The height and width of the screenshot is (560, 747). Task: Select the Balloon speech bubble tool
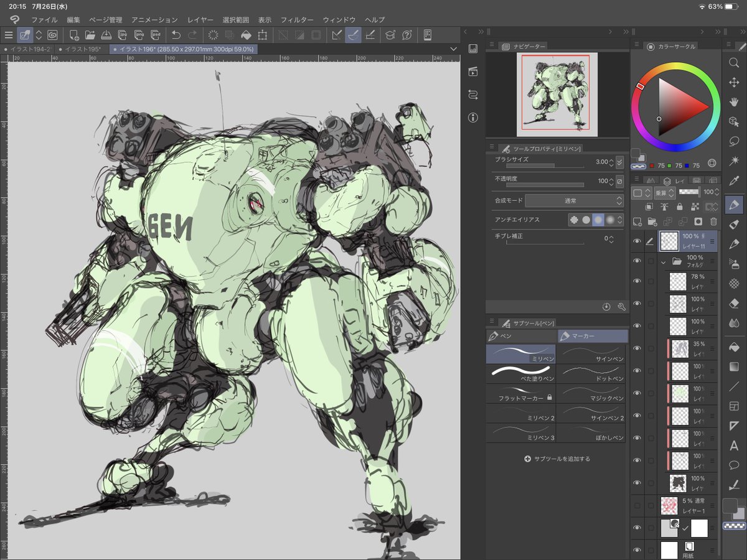[x=733, y=465]
